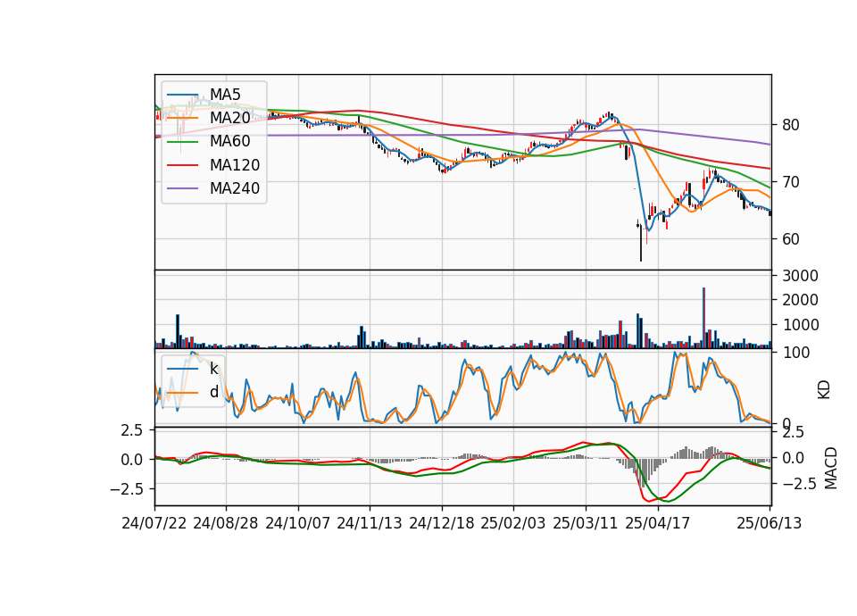Click the price axis value 80
Screen dimensions: 857x616
point(790,125)
